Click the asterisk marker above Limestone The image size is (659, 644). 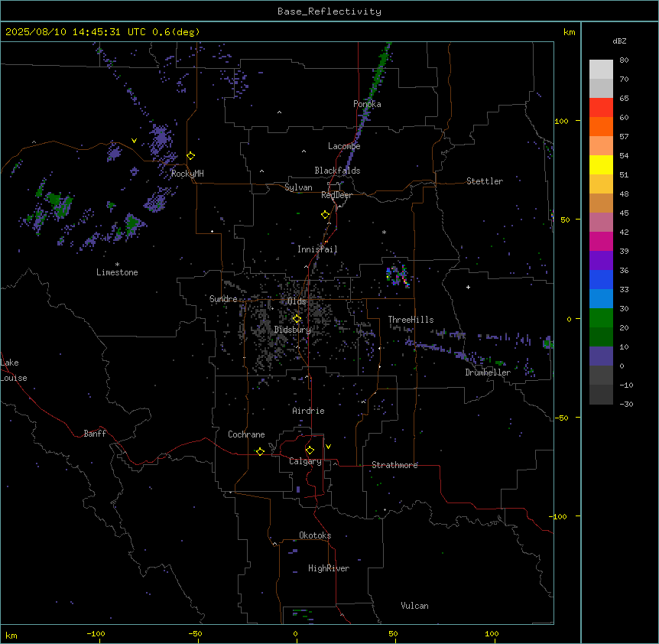point(117,265)
